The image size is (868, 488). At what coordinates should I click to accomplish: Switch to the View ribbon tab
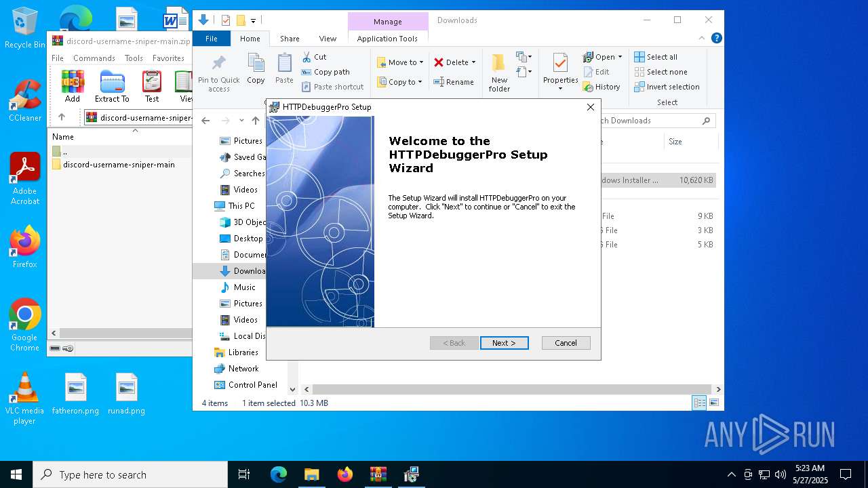pyautogui.click(x=328, y=39)
